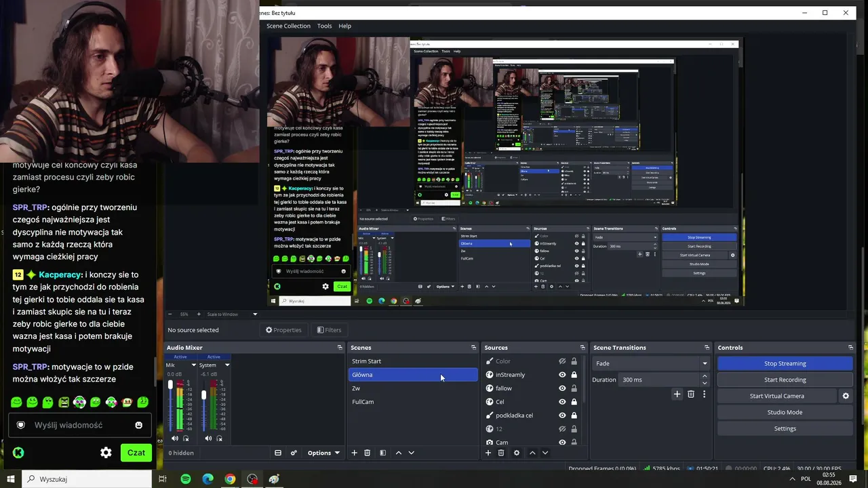The height and width of the screenshot is (488, 868).
Task: Open Virtual Camera settings gear
Action: tap(846, 396)
